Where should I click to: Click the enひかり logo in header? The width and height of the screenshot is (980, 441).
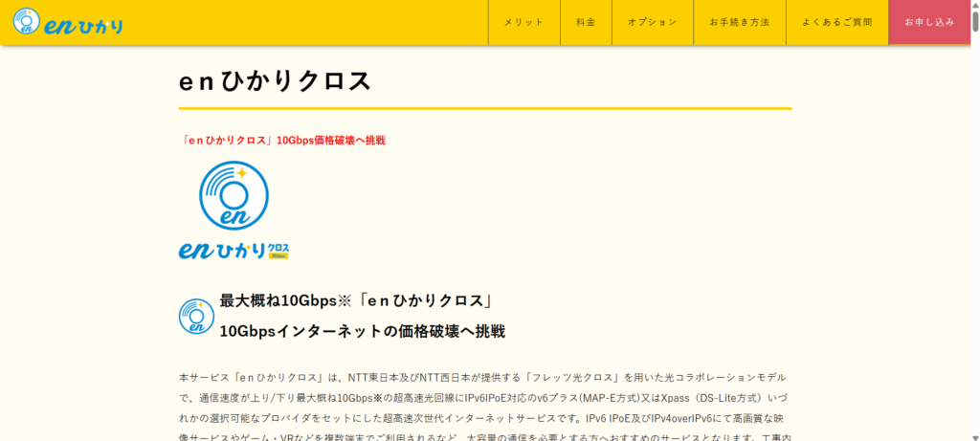tap(68, 22)
